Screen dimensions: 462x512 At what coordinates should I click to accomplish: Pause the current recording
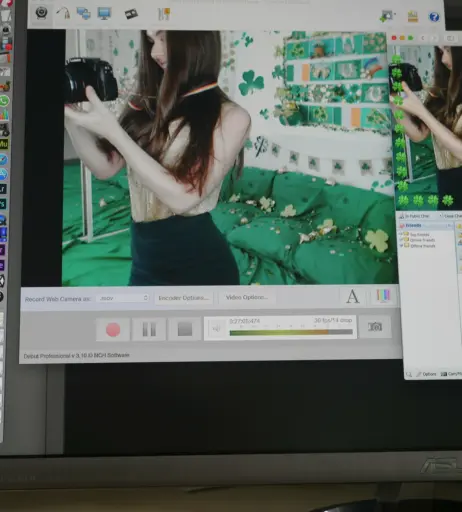coord(149,329)
